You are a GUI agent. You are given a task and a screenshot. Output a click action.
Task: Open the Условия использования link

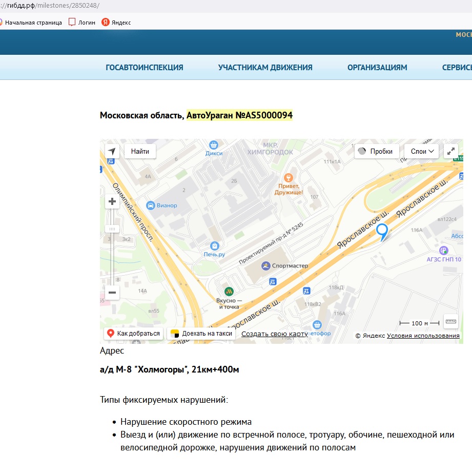[x=423, y=336]
